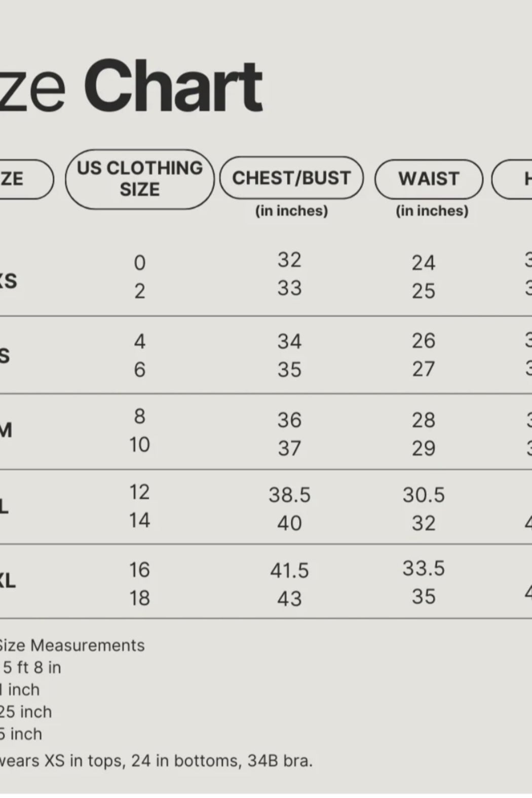The height and width of the screenshot is (798, 532).
Task: Click chest value 36 in M row
Action: [x=289, y=420]
